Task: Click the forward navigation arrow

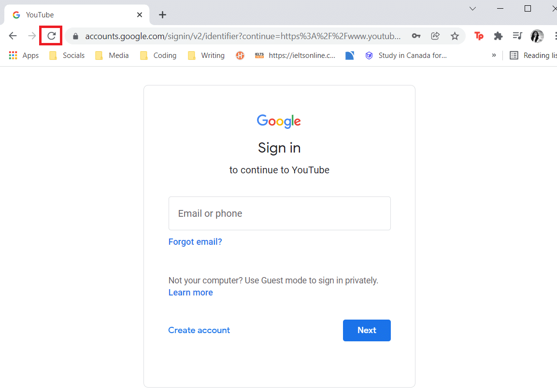Action: 32,36
